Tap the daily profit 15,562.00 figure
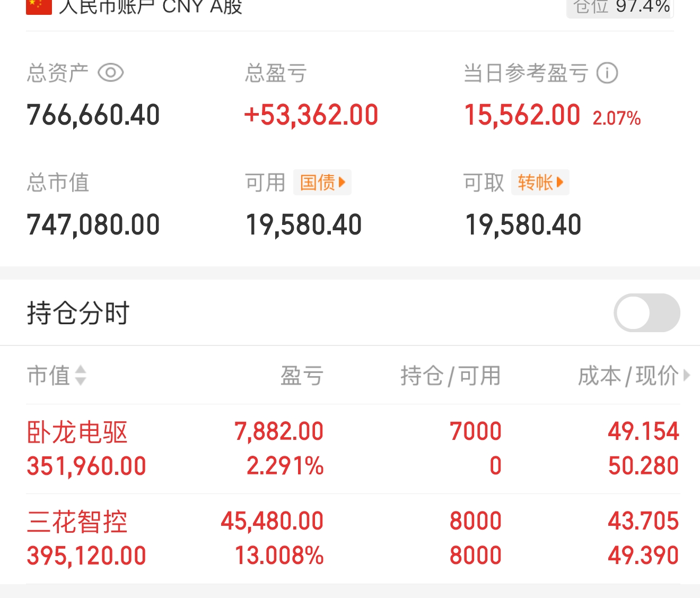This screenshot has width=700, height=598. click(522, 115)
